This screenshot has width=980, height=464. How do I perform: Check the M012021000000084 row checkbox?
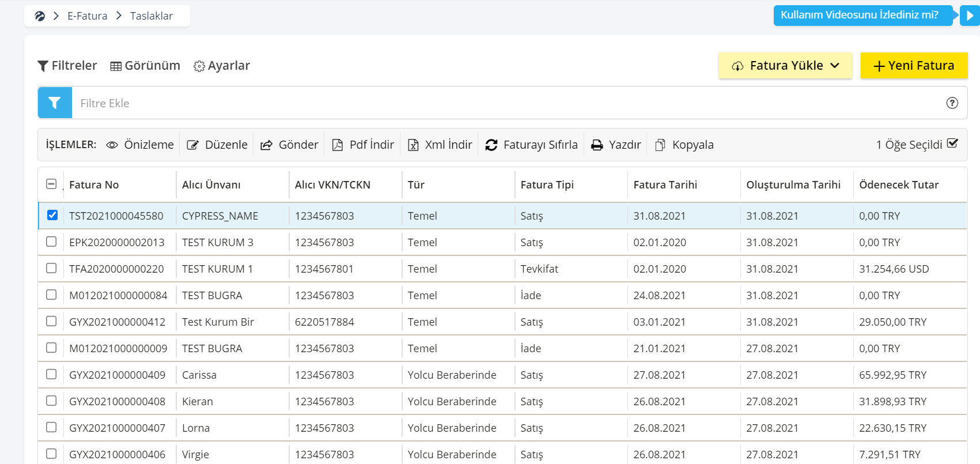[x=51, y=295]
